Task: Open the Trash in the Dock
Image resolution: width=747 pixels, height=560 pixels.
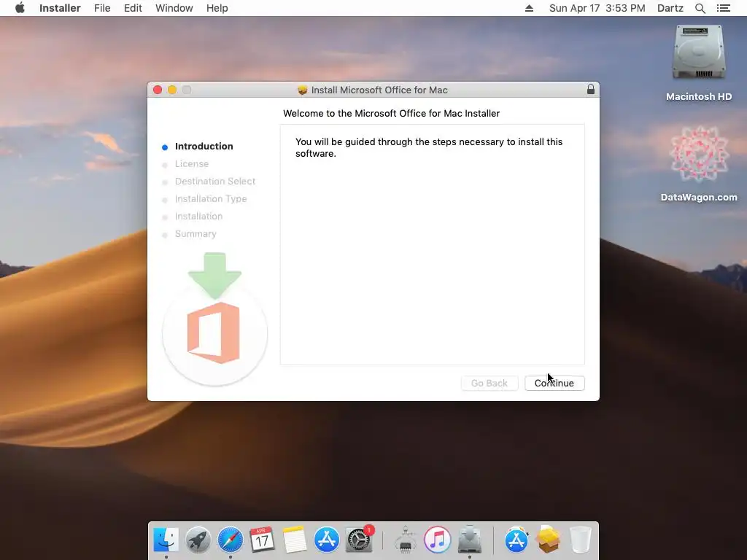Action: (x=581, y=540)
